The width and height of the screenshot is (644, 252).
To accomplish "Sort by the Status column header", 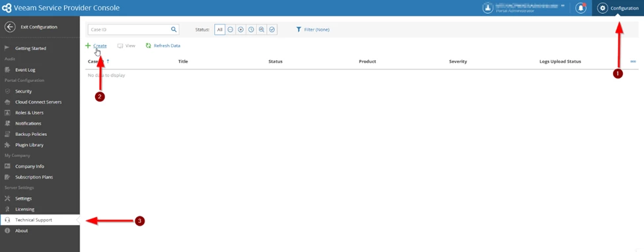I will (x=275, y=61).
